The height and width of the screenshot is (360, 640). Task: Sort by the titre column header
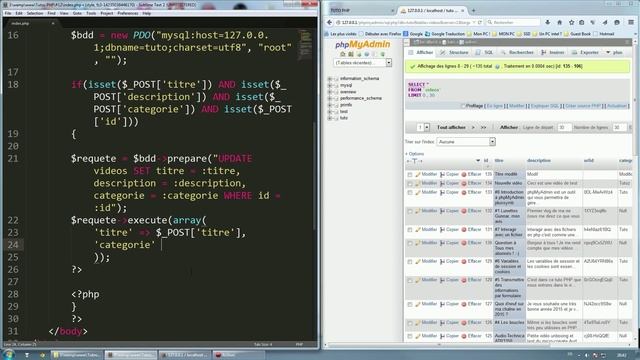coord(499,160)
